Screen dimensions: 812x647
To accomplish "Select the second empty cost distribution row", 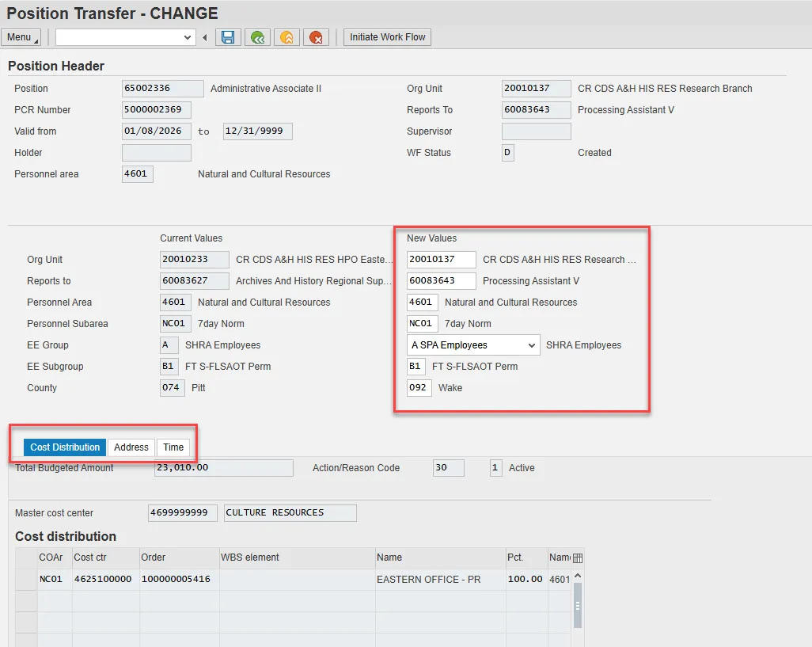I will click(x=26, y=601).
